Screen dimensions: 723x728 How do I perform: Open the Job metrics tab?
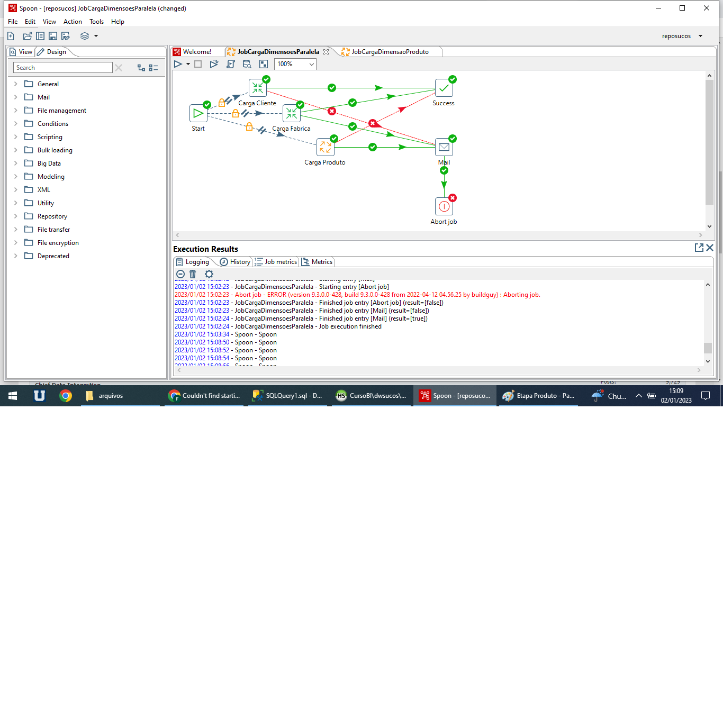coord(276,262)
